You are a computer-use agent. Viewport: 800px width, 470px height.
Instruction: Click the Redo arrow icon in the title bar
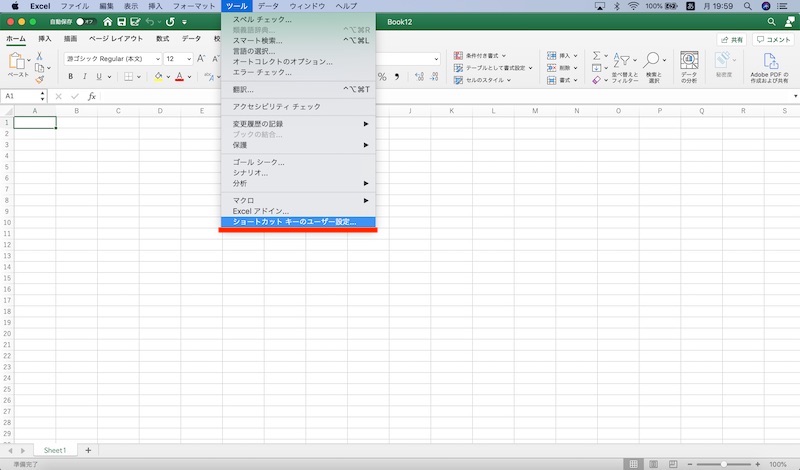(170, 22)
